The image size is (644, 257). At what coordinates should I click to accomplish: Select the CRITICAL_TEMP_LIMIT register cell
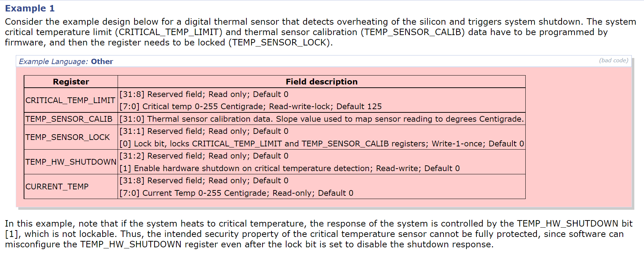click(x=70, y=100)
